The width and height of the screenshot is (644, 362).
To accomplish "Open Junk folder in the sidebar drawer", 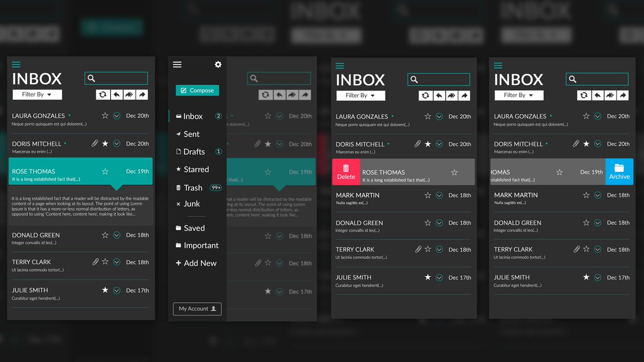I will click(x=188, y=204).
